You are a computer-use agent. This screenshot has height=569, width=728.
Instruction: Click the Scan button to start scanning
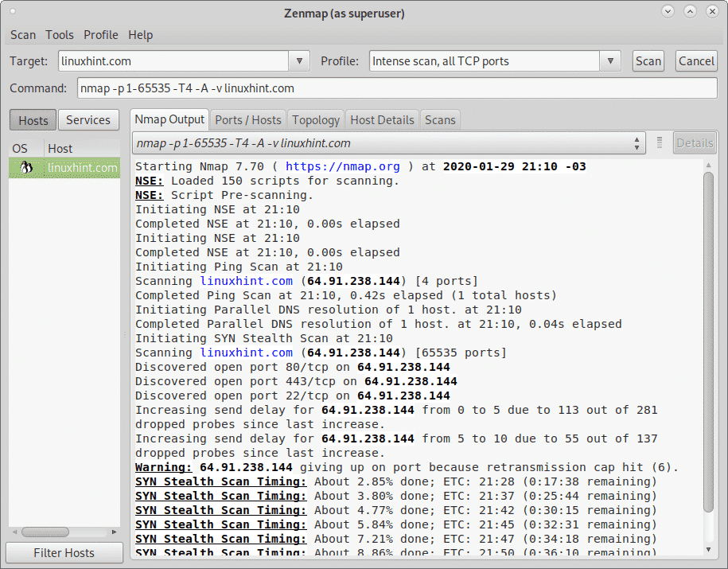point(648,61)
